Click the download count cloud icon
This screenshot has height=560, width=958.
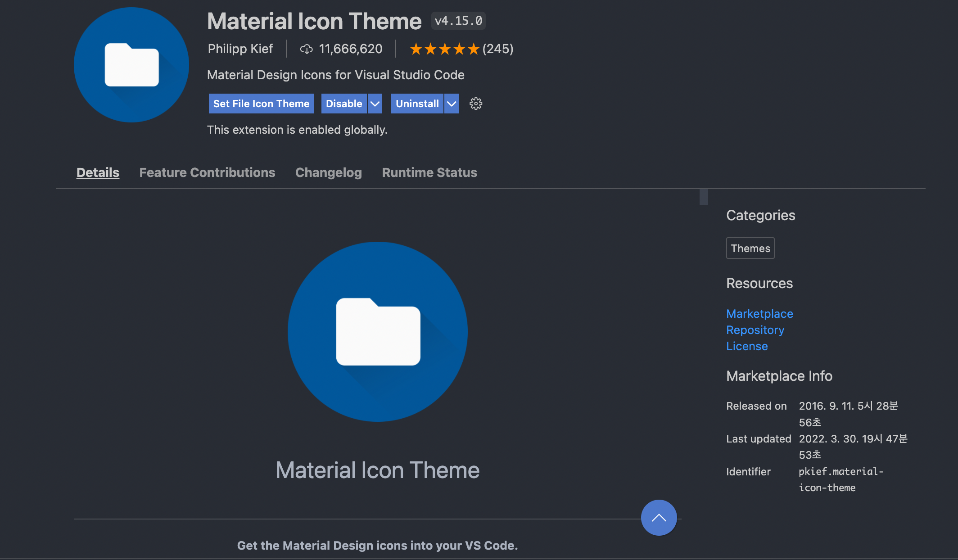point(306,49)
